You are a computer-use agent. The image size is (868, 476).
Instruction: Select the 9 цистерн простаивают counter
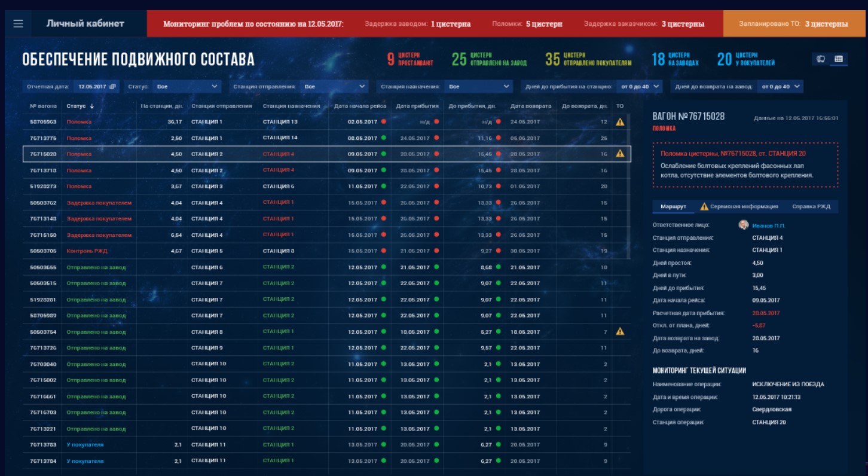[410, 59]
